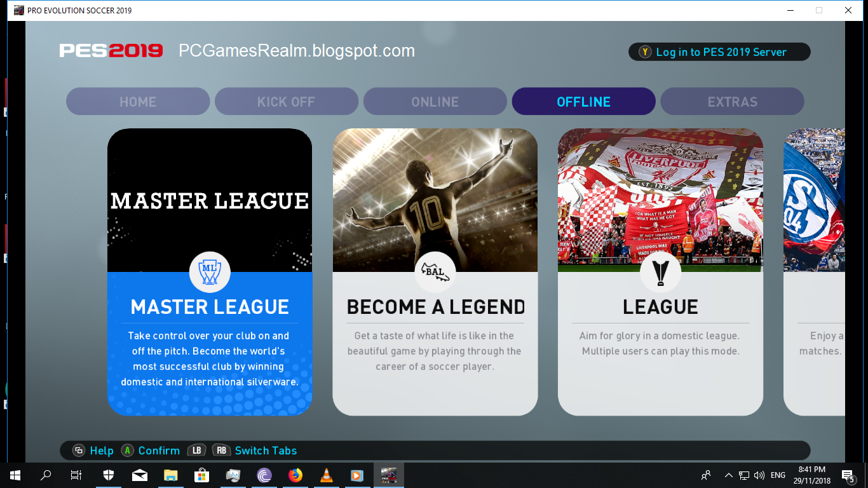Switch to the EXTRAS tab

click(x=733, y=102)
